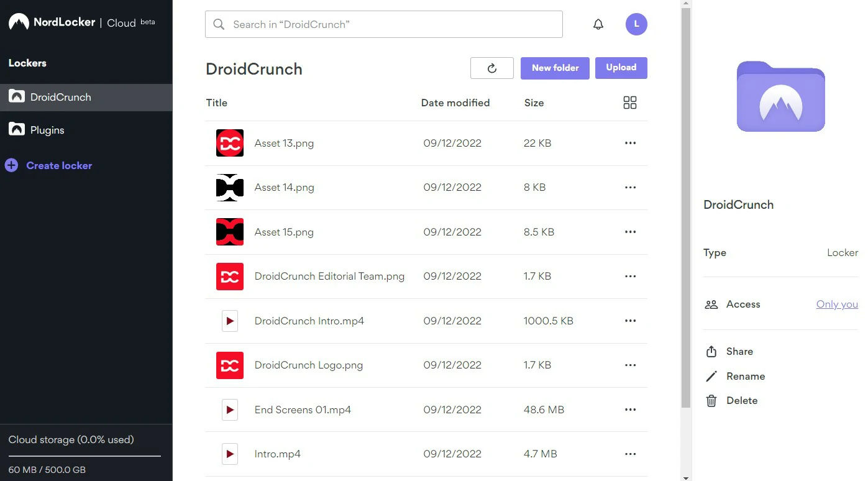868x481 pixels.
Task: Click the Asset 13.png thumbnail
Action: 230,143
